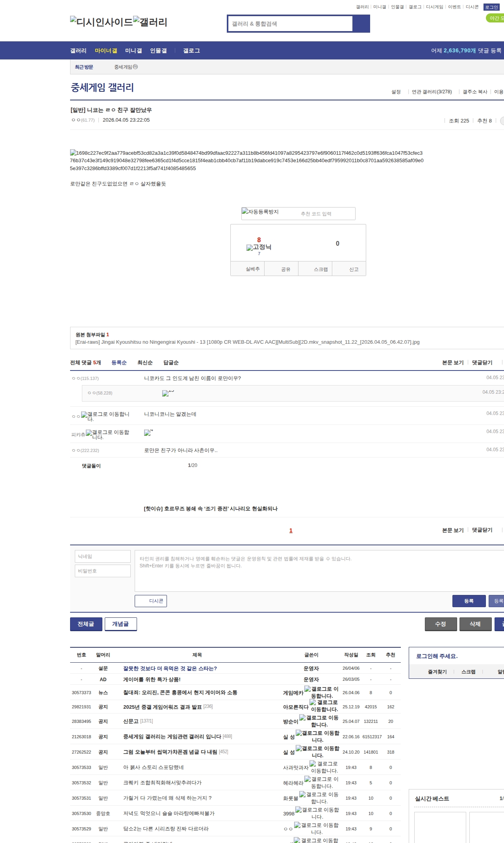Open 갤러리 in the blue navigation bar
Image resolution: width=504 pixels, height=843 pixels.
coord(78,50)
